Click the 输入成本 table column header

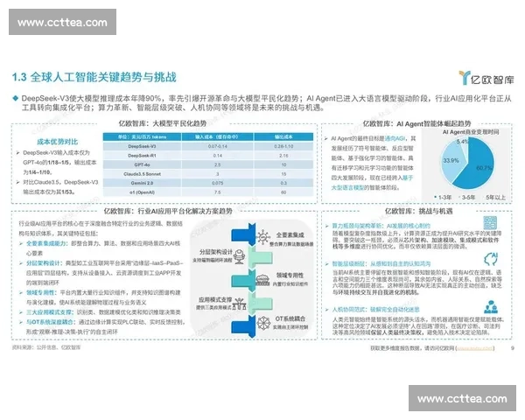pyautogui.click(x=217, y=137)
